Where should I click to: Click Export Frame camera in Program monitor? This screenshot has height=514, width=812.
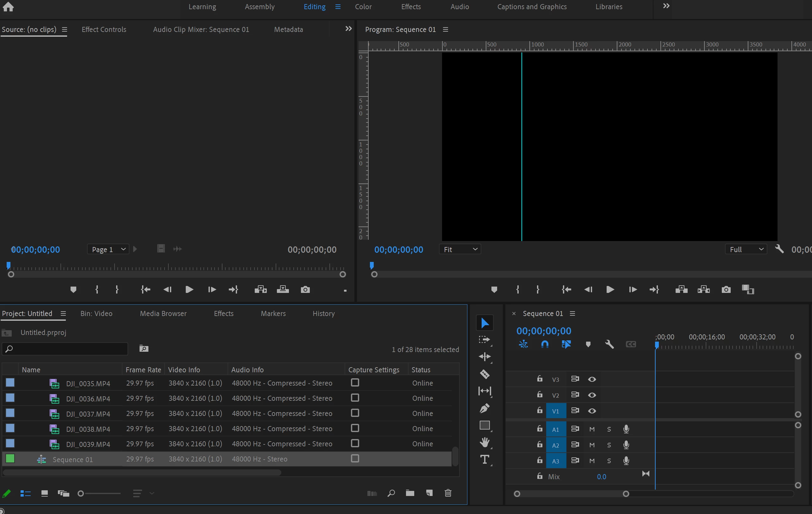726,289
